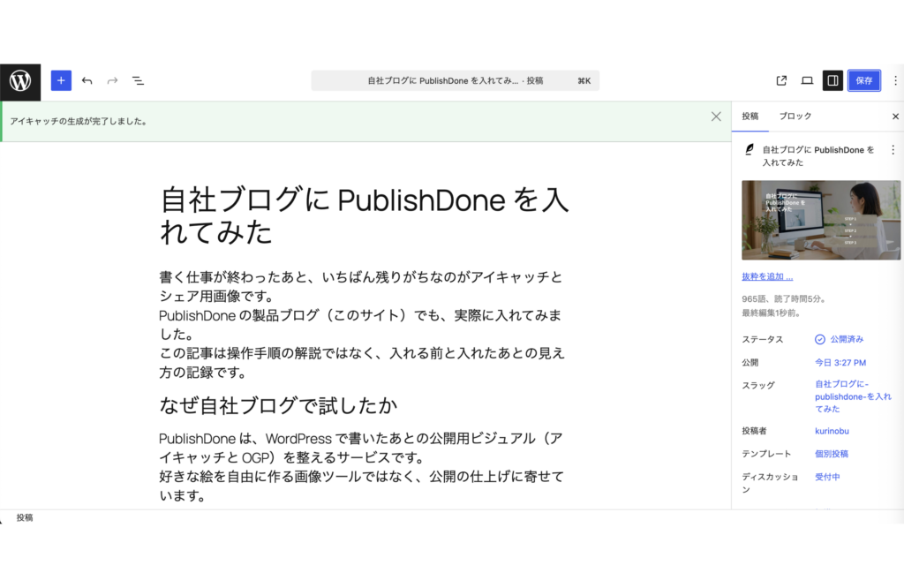
Task: Click the post title heading
Action: (365, 215)
